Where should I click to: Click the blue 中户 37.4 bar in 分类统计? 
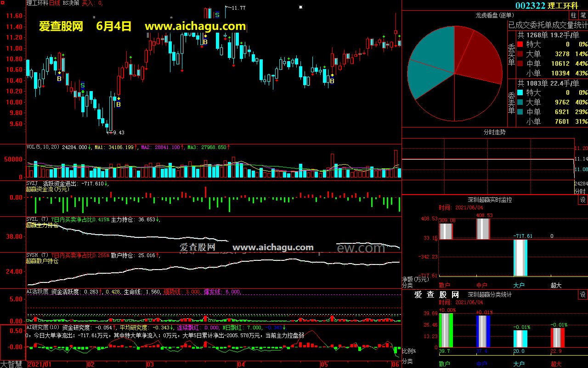483,331
